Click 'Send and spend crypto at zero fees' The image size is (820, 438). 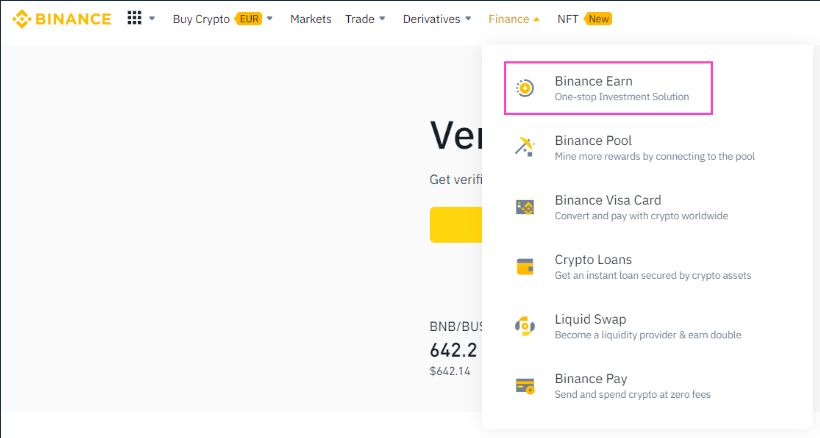[x=633, y=395]
